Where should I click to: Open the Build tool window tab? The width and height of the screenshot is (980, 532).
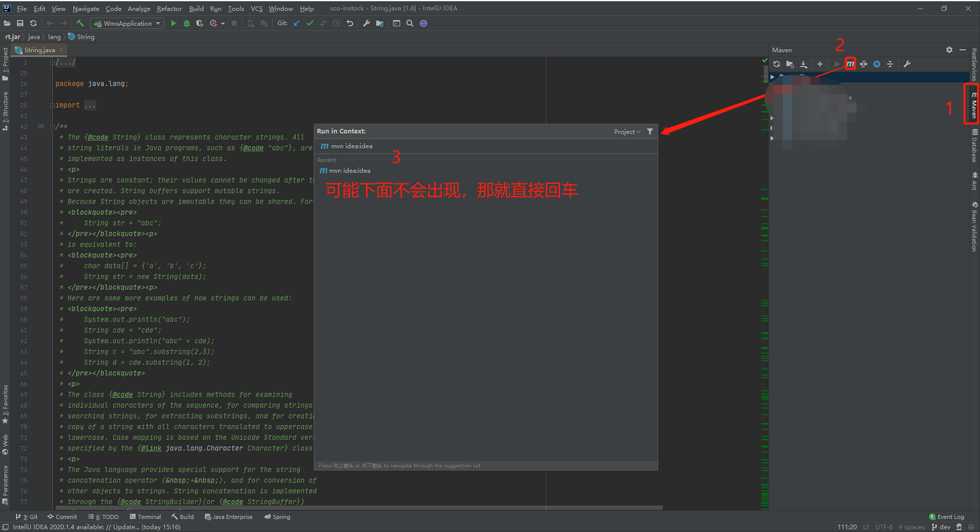coord(183,517)
